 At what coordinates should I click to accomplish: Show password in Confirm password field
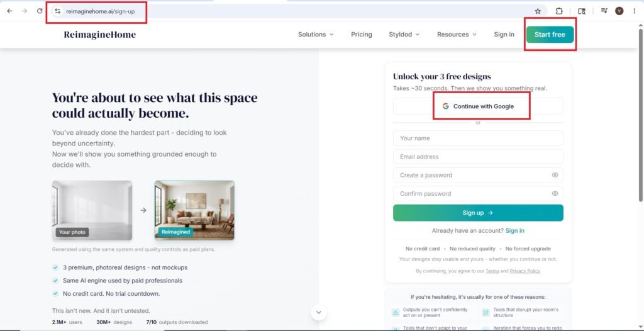click(555, 194)
